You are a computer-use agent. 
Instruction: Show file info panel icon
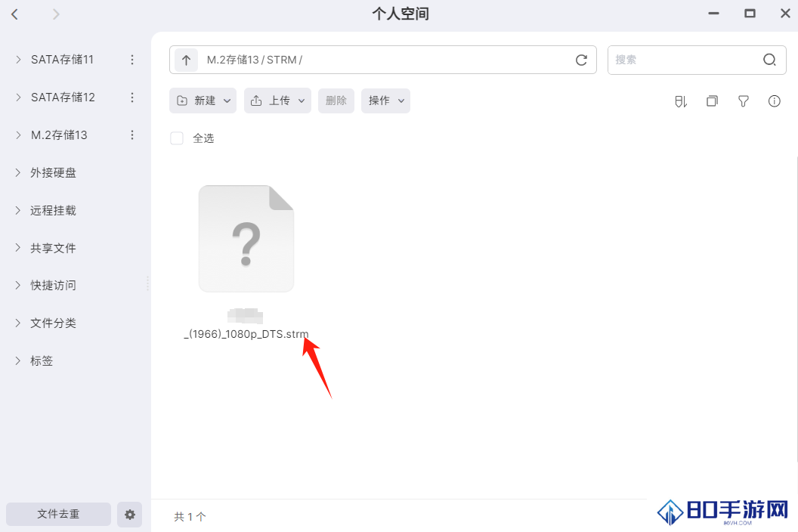[x=774, y=101]
